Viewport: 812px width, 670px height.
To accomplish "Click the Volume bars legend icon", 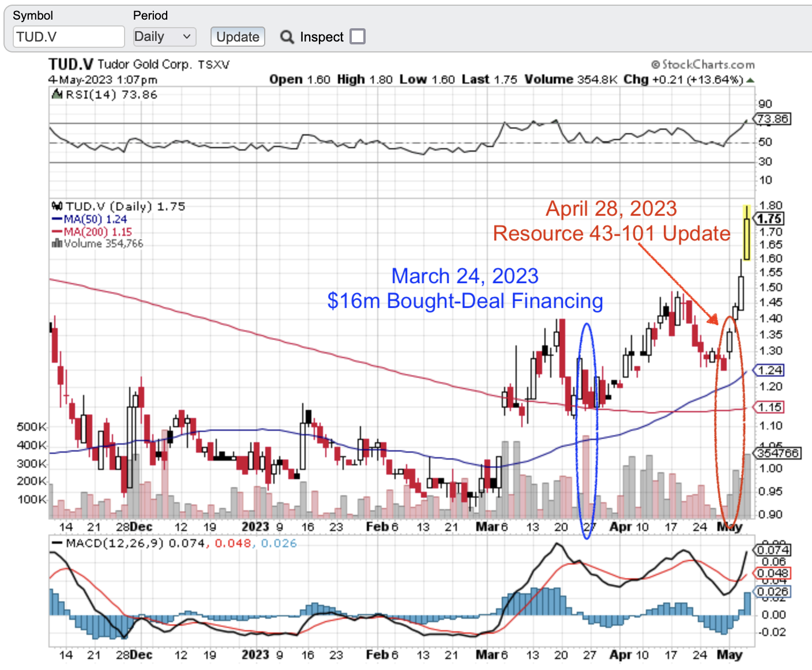I will coord(57,243).
